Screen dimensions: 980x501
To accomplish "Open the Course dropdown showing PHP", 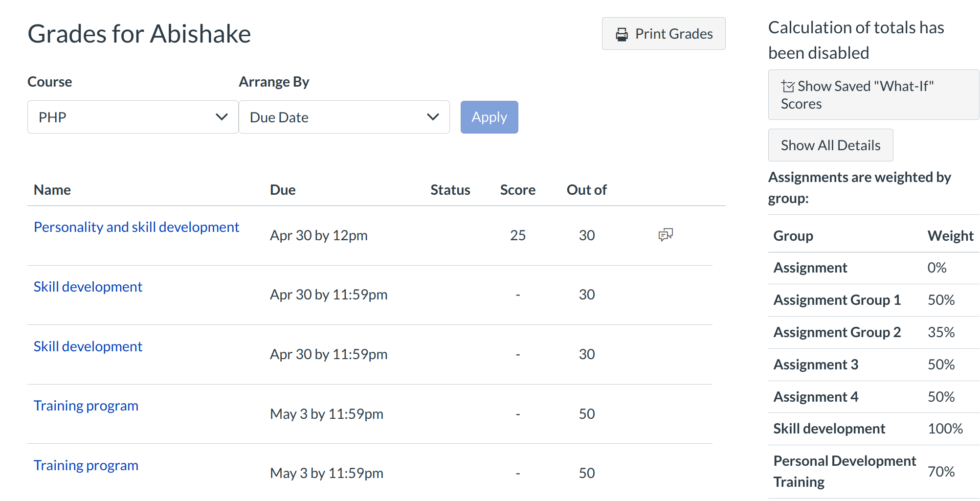I will (132, 117).
